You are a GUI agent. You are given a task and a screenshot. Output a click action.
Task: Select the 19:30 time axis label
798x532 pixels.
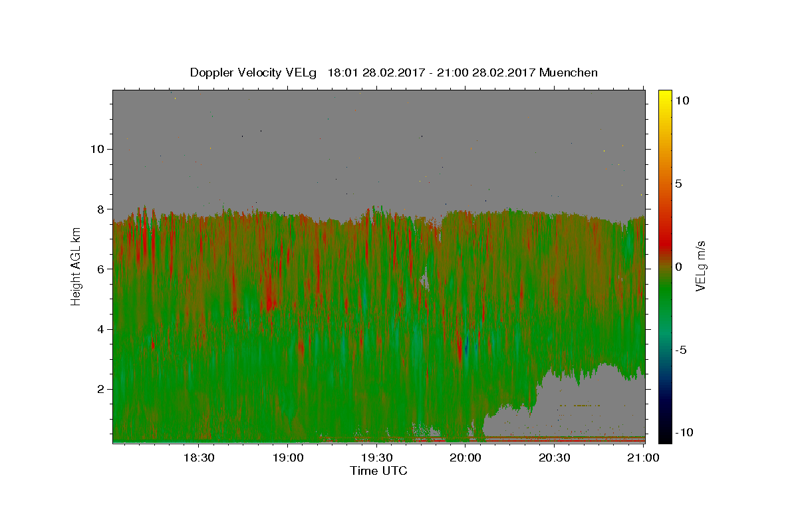click(376, 458)
